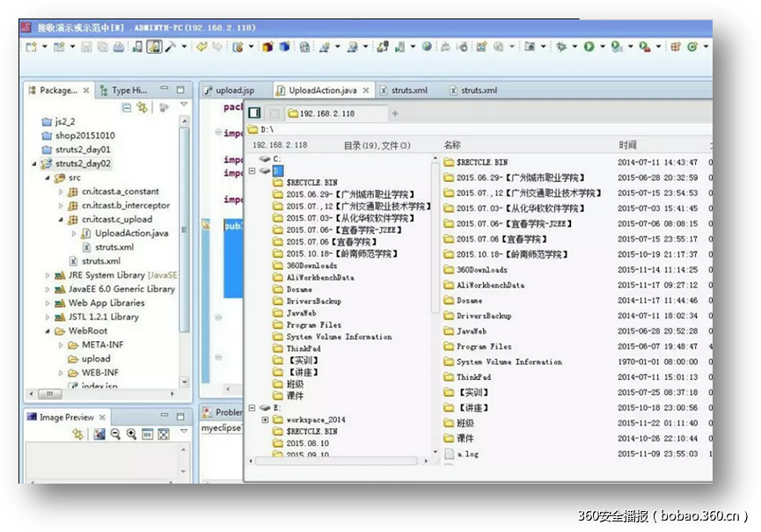Screen dimensions: 761x532
Task: Click the print icon in main toolbar
Action: 118,47
